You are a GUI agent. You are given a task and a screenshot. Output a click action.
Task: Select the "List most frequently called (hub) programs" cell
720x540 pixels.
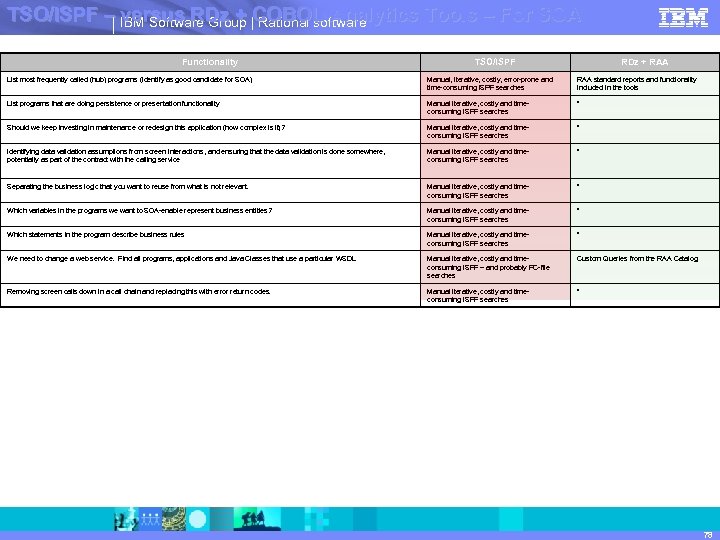pos(210,83)
